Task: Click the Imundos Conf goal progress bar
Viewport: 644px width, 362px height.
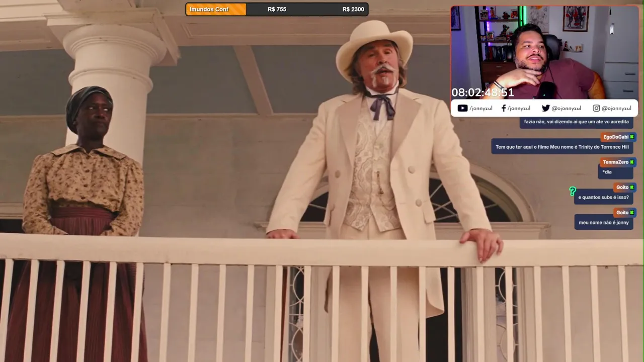Action: (x=277, y=9)
